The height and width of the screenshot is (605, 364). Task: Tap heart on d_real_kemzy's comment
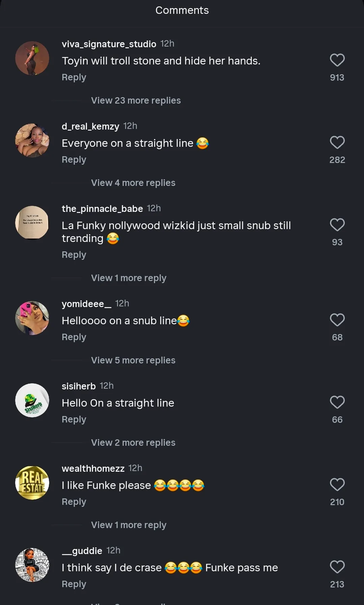(x=337, y=143)
